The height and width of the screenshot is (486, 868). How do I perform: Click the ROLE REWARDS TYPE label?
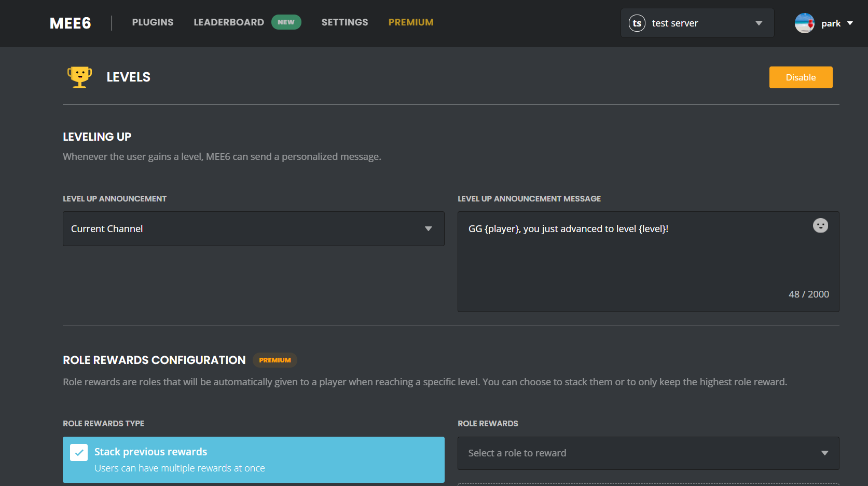104,424
